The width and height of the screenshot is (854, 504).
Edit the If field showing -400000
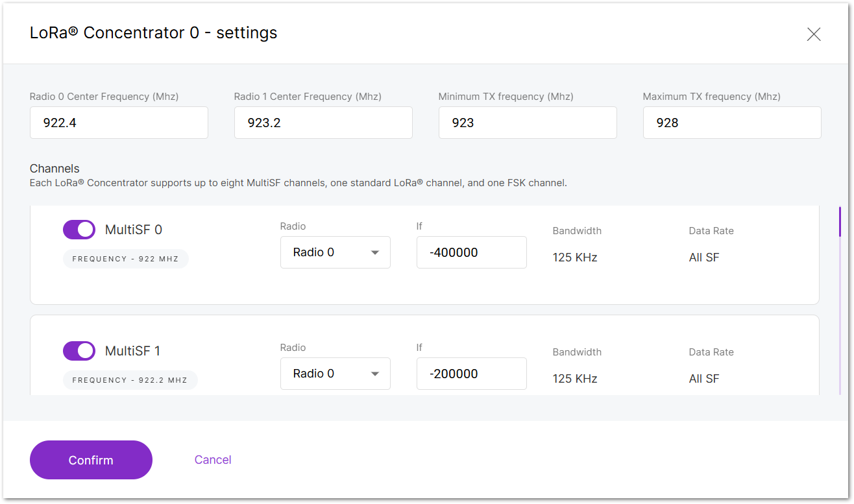[472, 252]
